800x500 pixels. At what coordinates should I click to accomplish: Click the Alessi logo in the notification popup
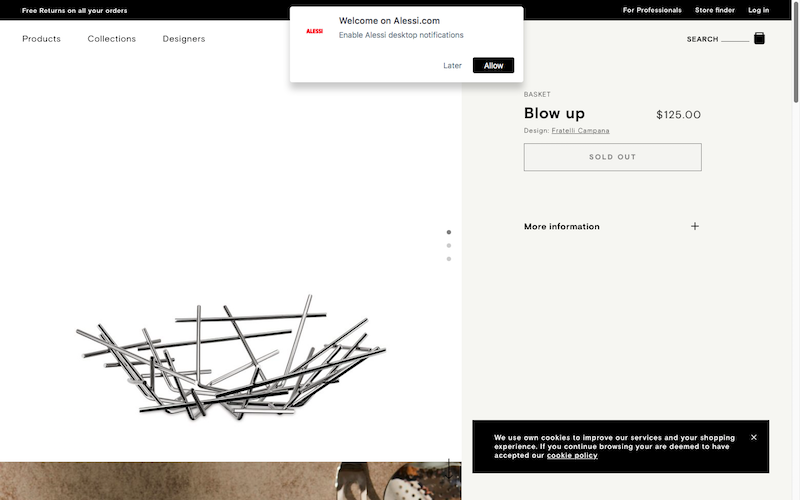pos(314,31)
